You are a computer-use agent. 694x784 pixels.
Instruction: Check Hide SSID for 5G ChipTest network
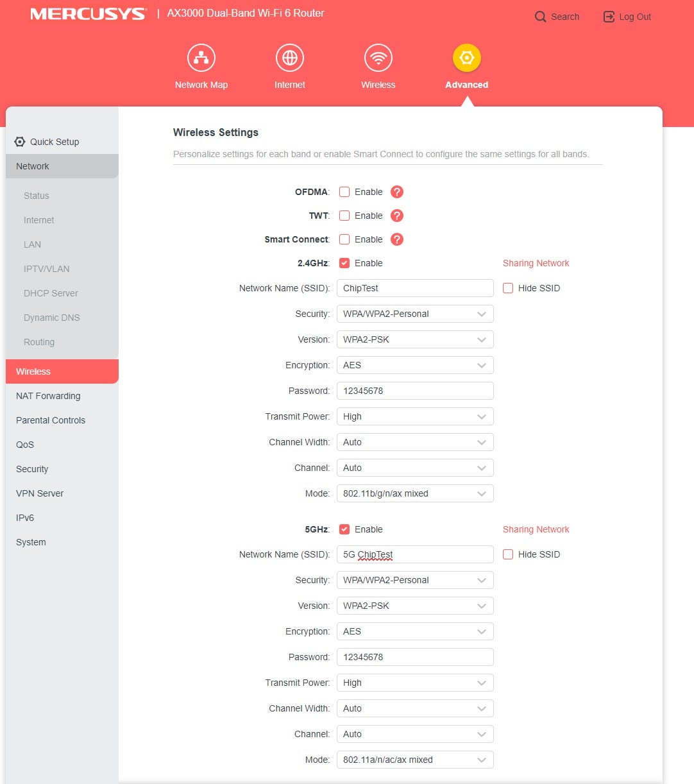(508, 554)
